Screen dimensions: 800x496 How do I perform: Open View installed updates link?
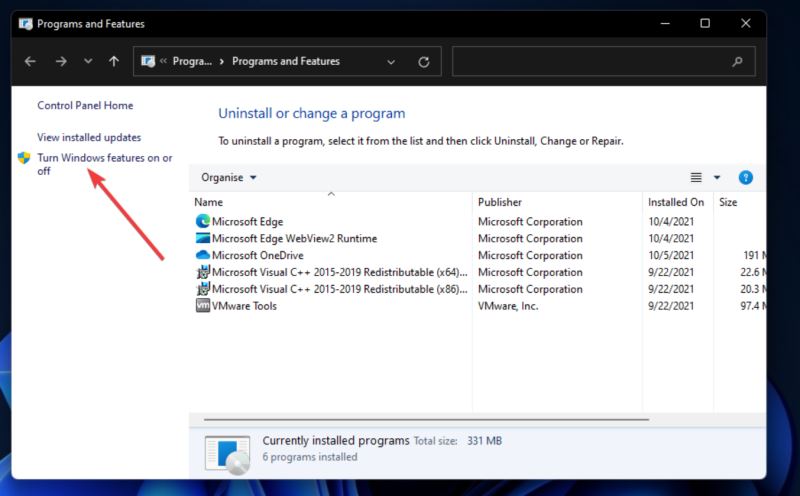pos(89,137)
